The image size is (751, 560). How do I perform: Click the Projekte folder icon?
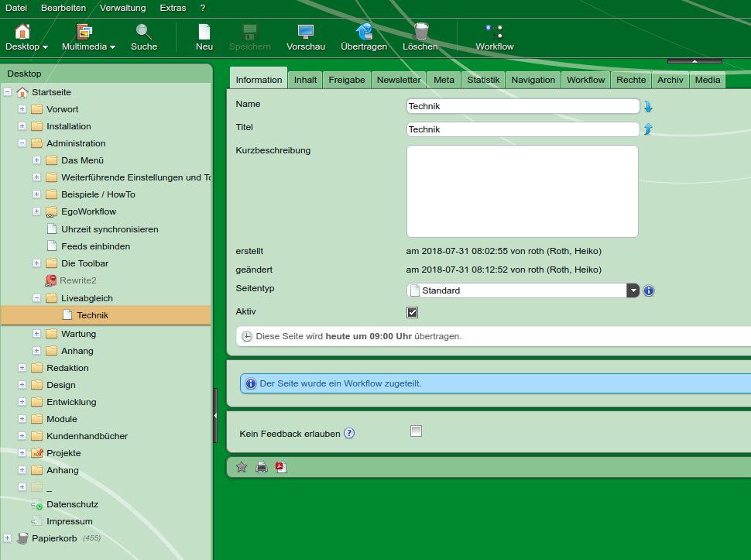(37, 452)
